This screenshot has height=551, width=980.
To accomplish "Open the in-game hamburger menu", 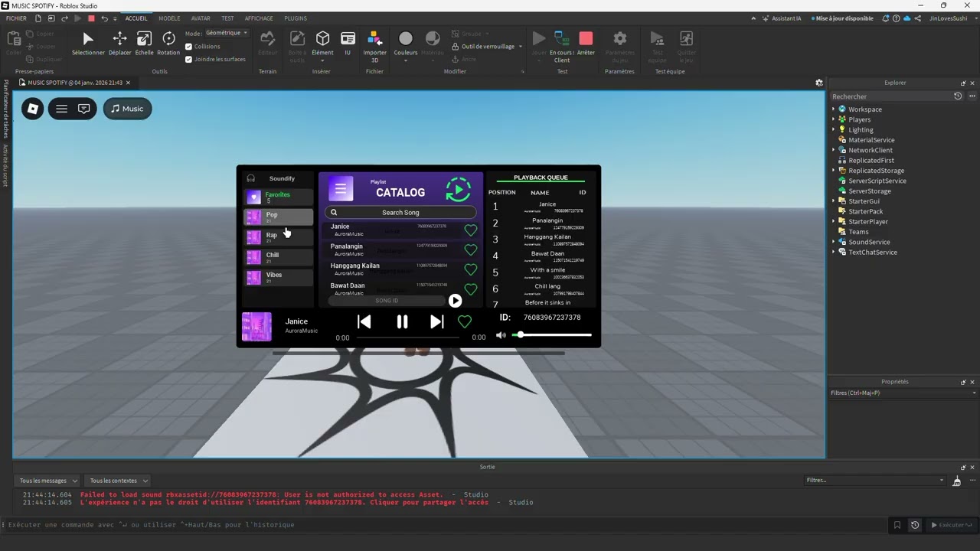I will pyautogui.click(x=61, y=109).
